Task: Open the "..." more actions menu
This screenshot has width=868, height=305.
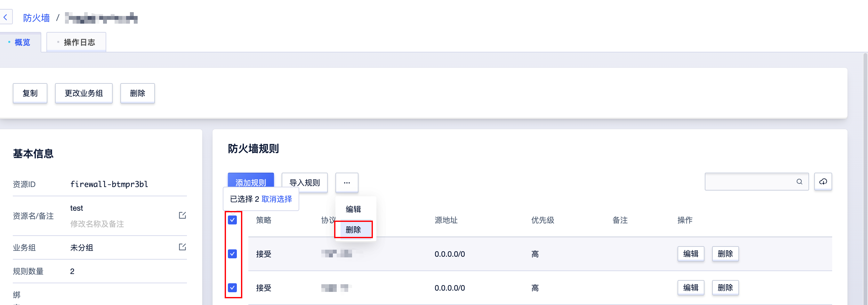Action: [347, 183]
